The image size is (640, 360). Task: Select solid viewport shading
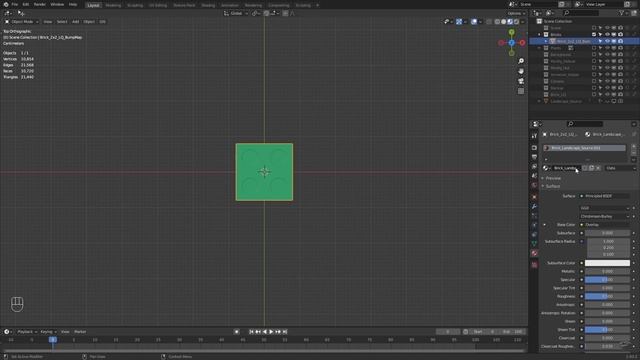click(x=504, y=22)
